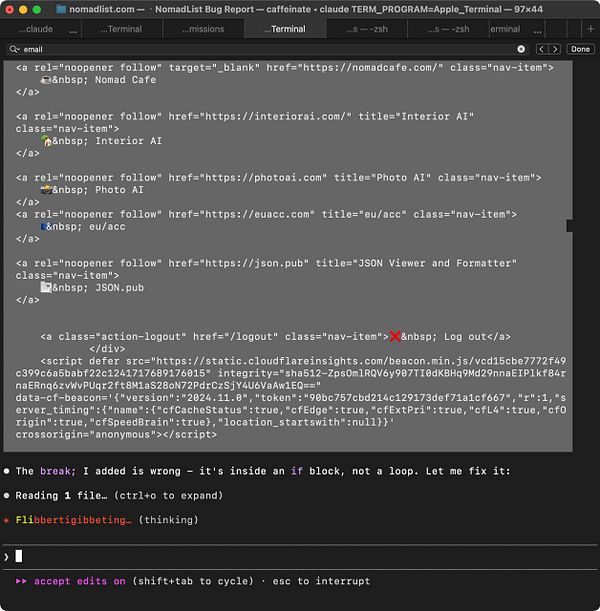Click the document emoji before JSON.pub
Viewport: 600px width, 611px height.
point(46,288)
